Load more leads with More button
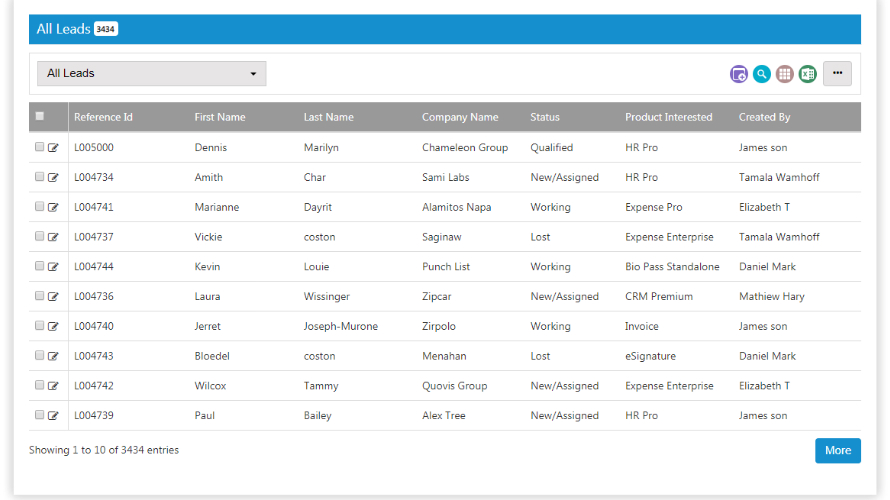Image resolution: width=890 pixels, height=500 pixels. tap(838, 451)
